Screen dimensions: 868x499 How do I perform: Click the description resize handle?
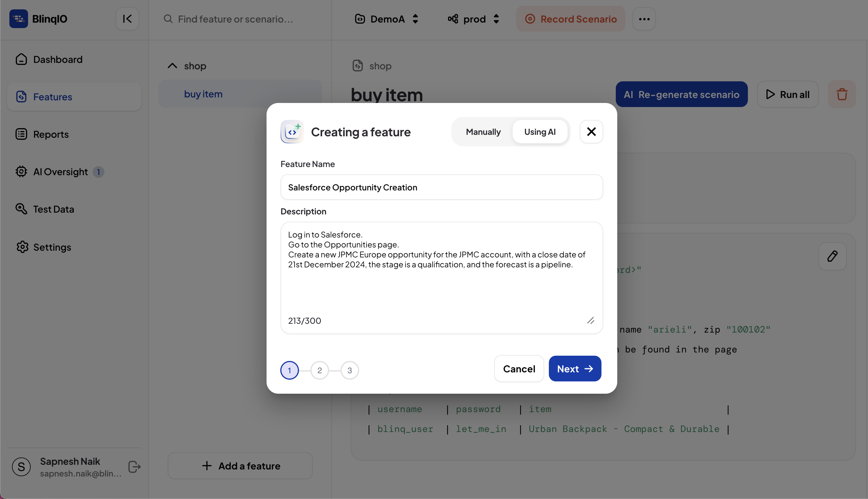coord(591,321)
